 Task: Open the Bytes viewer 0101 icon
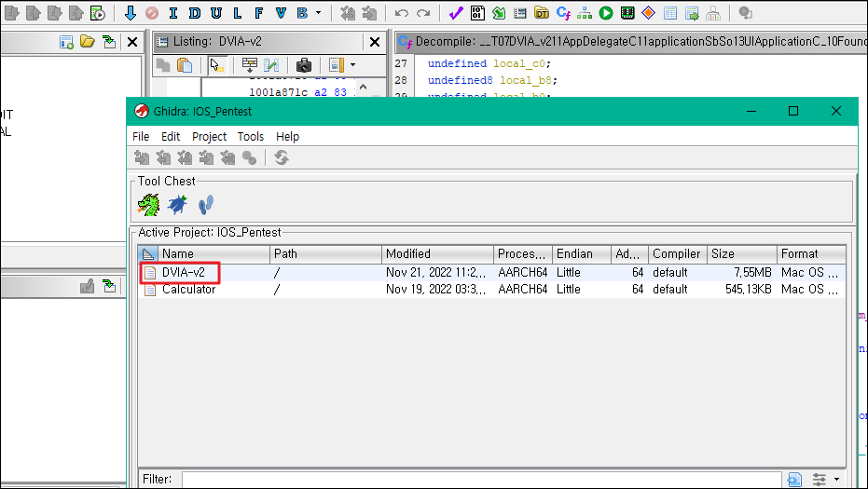477,13
